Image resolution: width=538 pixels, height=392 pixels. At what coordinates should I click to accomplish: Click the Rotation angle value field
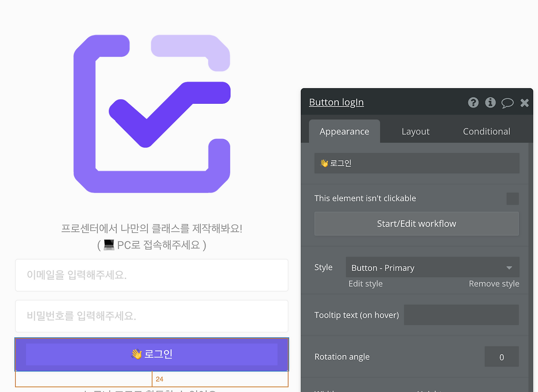(x=501, y=357)
